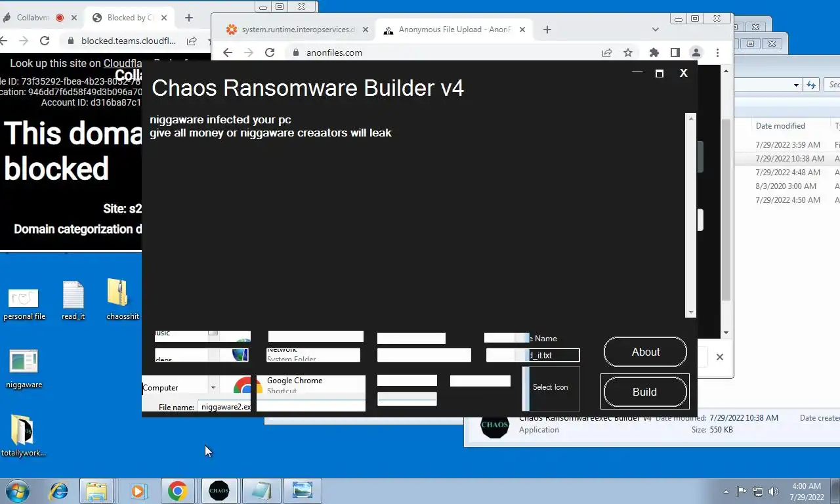Click the message text scrollbar down arrow
The image size is (840, 504).
click(x=690, y=313)
